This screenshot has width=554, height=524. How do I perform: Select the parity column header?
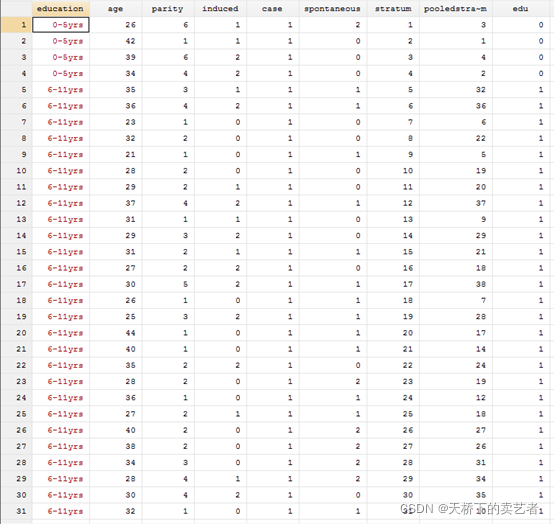pos(168,8)
